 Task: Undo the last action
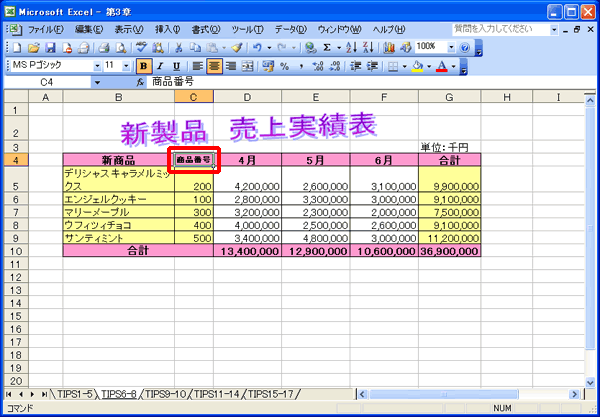coord(257,47)
